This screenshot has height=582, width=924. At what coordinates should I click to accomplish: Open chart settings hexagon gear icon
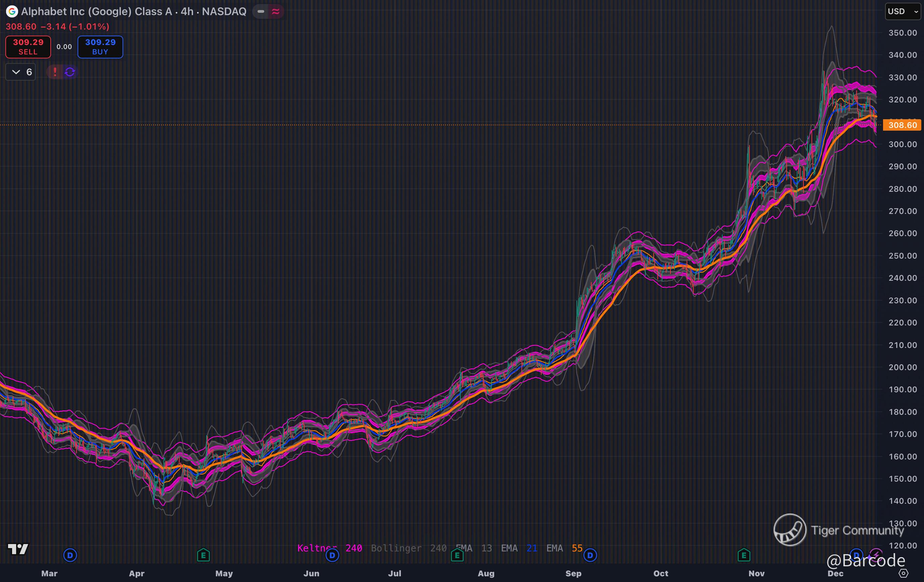[904, 573]
